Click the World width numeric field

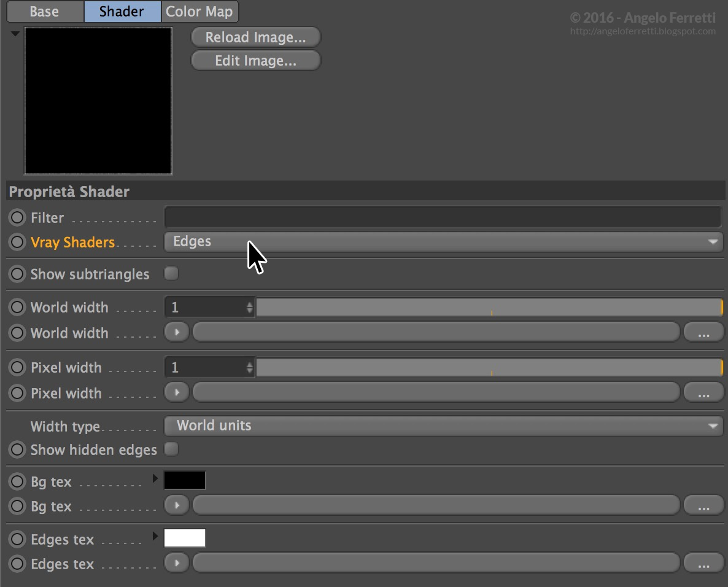tap(205, 308)
